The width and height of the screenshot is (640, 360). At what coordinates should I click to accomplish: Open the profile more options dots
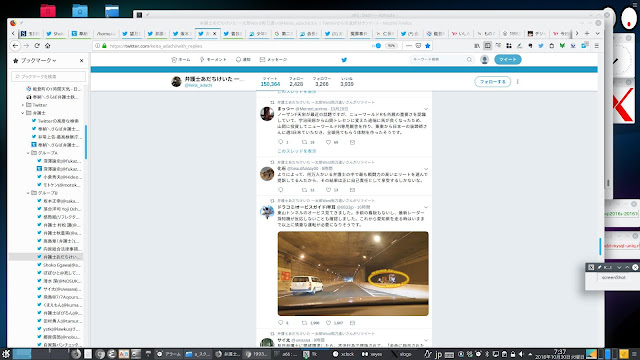(518, 82)
